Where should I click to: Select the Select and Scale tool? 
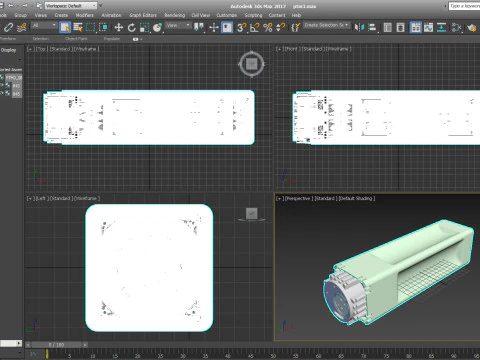click(144, 27)
